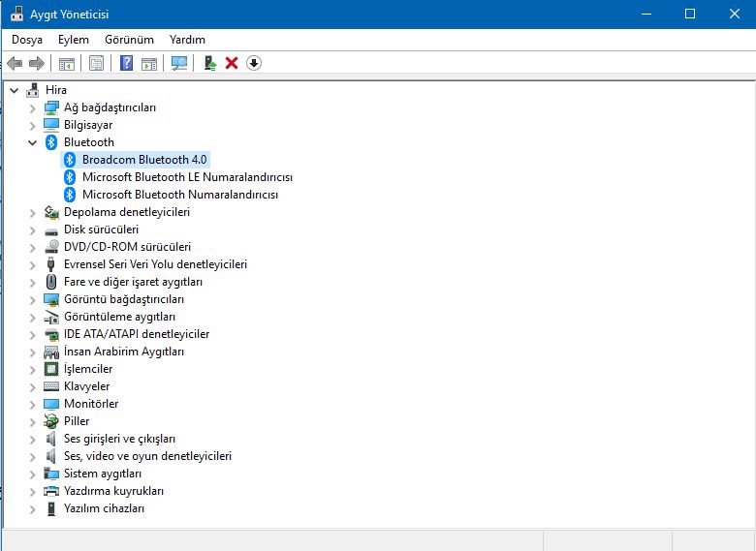Click the blue Help question-mark icon
The height and width of the screenshot is (551, 756).
pos(126,63)
